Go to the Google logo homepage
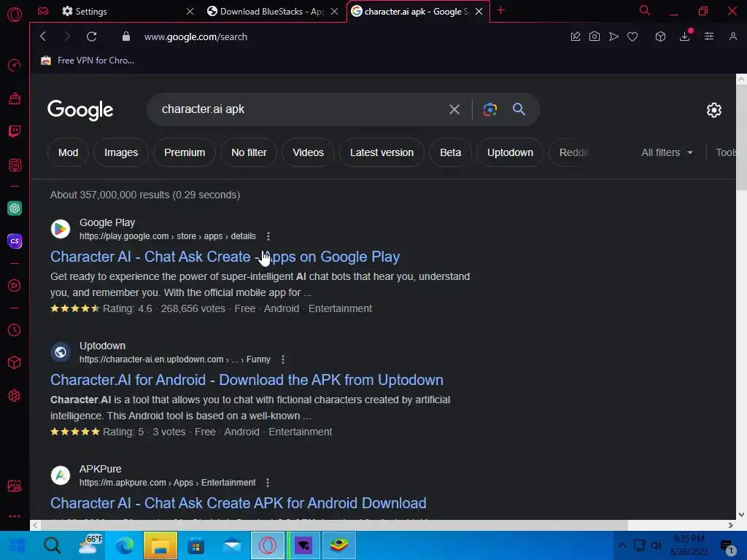 (80, 110)
